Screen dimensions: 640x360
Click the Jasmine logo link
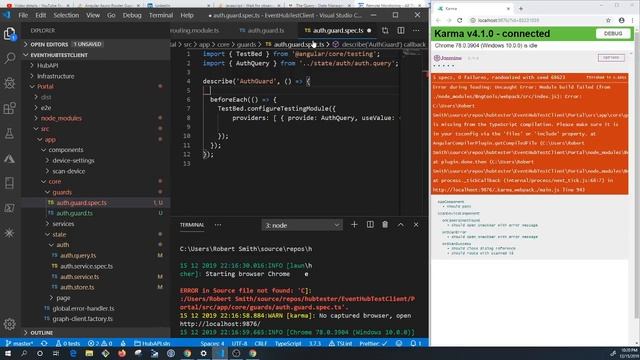click(x=447, y=58)
